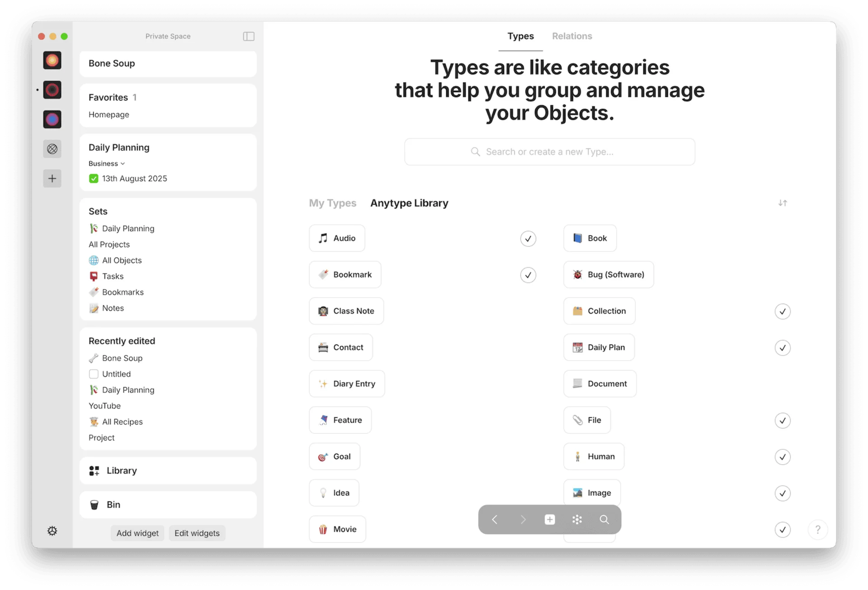Toggle installed checkmark for Audio type
The image size is (868, 590).
(x=528, y=238)
